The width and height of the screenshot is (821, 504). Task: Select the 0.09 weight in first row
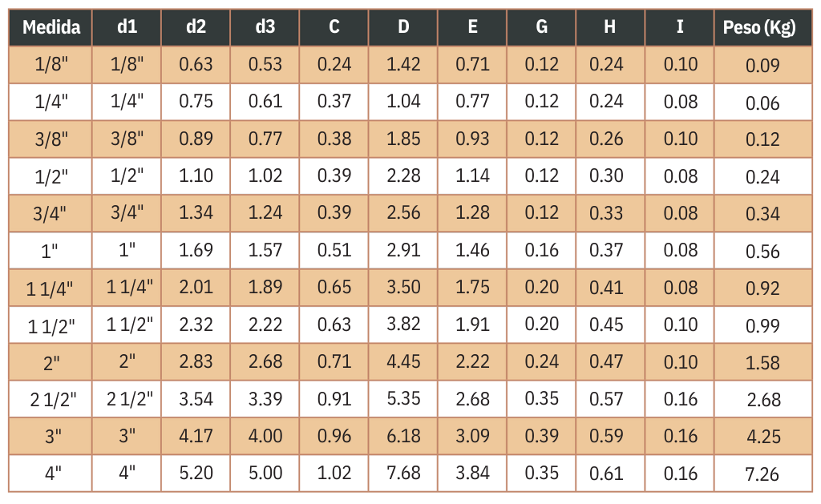pyautogui.click(x=762, y=66)
